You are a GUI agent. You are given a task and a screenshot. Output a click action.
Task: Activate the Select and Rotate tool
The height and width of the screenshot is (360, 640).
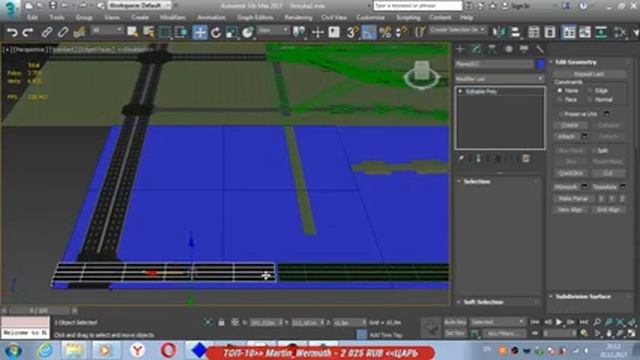click(x=216, y=32)
